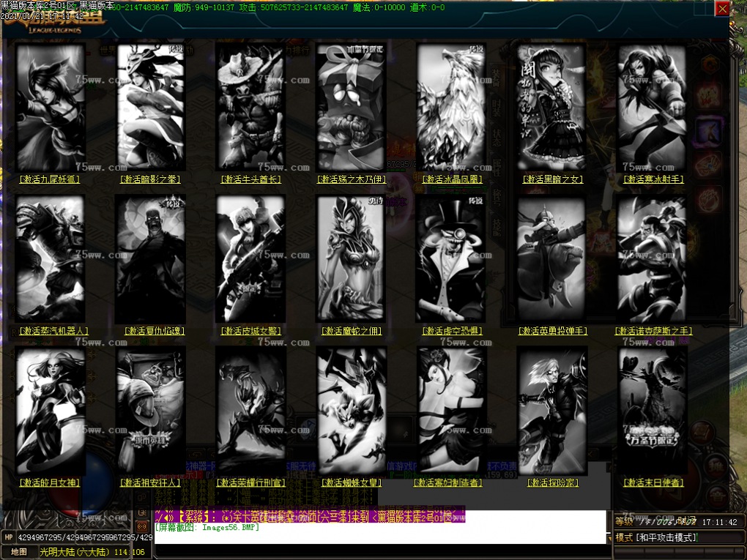Choose the 激活魔蛇之佣 link

[352, 330]
